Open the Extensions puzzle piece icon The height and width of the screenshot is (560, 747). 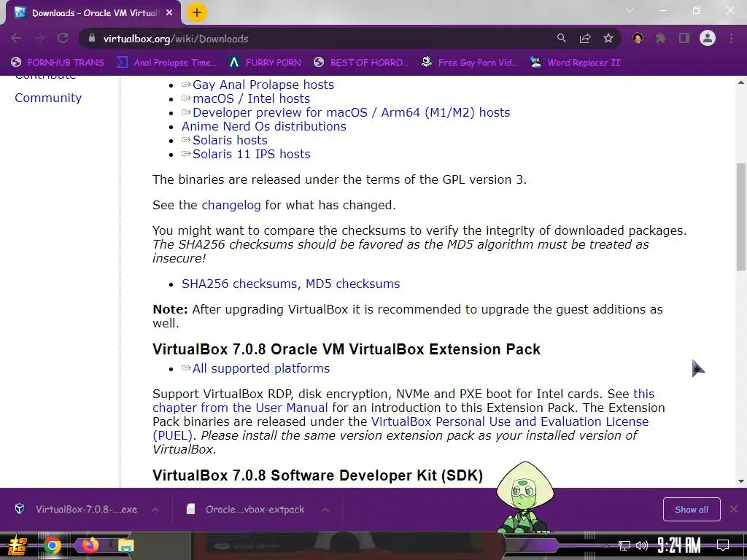pos(661,39)
